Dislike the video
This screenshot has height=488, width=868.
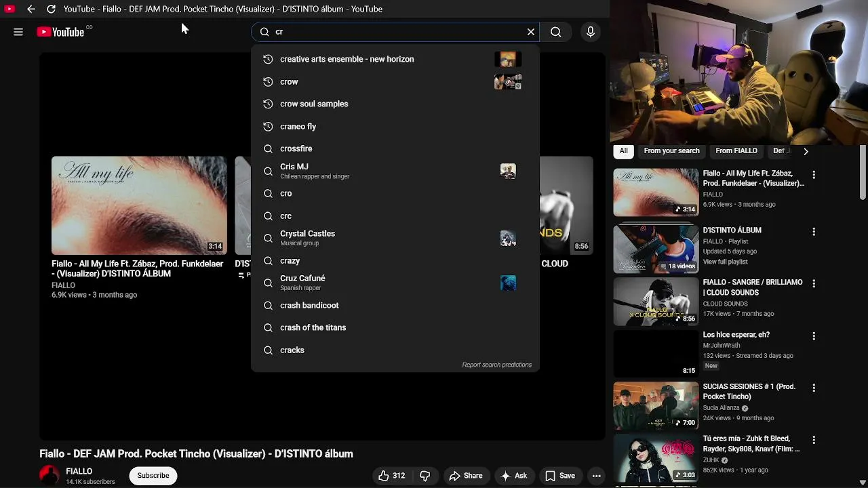(x=425, y=476)
